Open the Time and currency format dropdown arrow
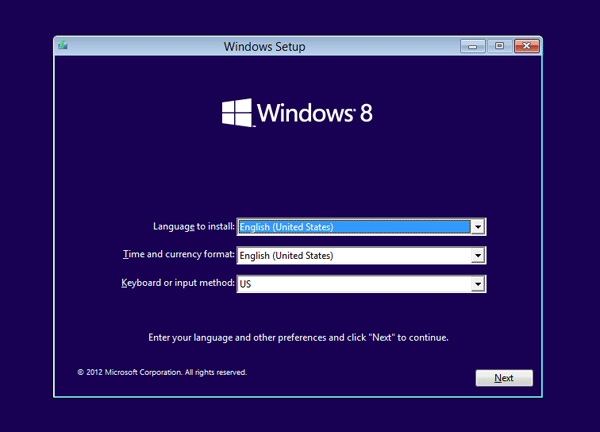The image size is (600, 432). [478, 256]
